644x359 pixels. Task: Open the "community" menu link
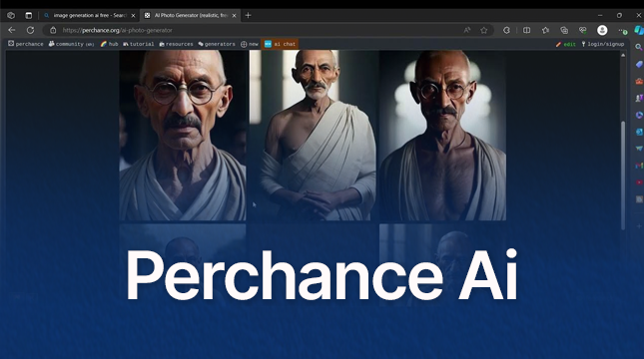click(72, 44)
